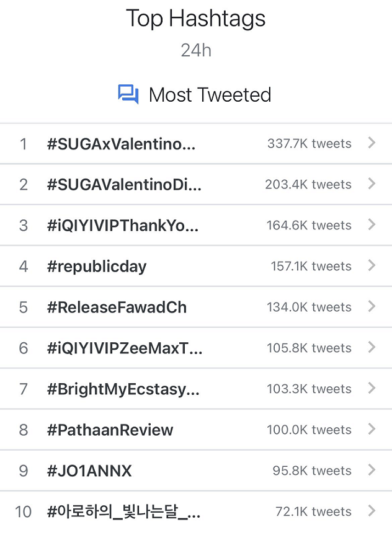Click the chevron on #PathaanReview row
392x535 pixels.
tap(372, 429)
